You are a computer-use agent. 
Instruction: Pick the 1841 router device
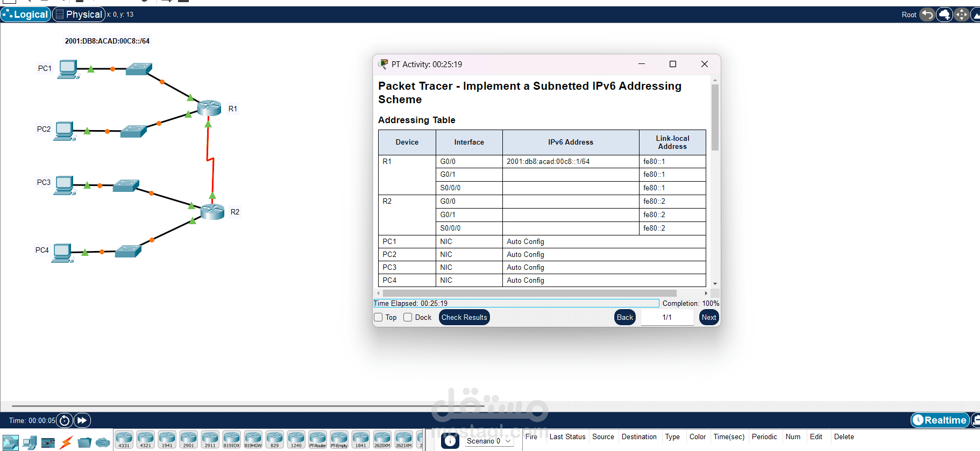[361, 440]
